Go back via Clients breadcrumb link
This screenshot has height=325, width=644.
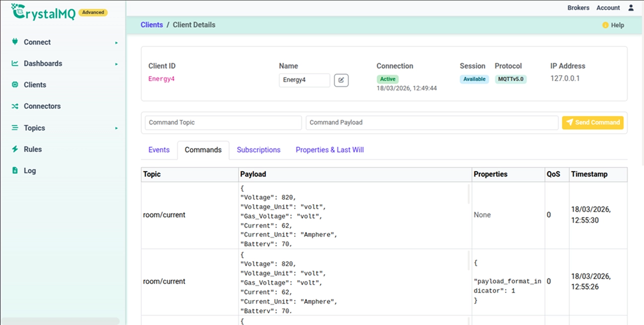[152, 25]
